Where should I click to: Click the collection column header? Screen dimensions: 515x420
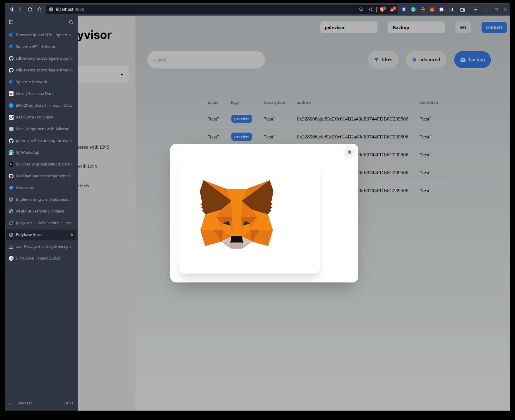(429, 102)
